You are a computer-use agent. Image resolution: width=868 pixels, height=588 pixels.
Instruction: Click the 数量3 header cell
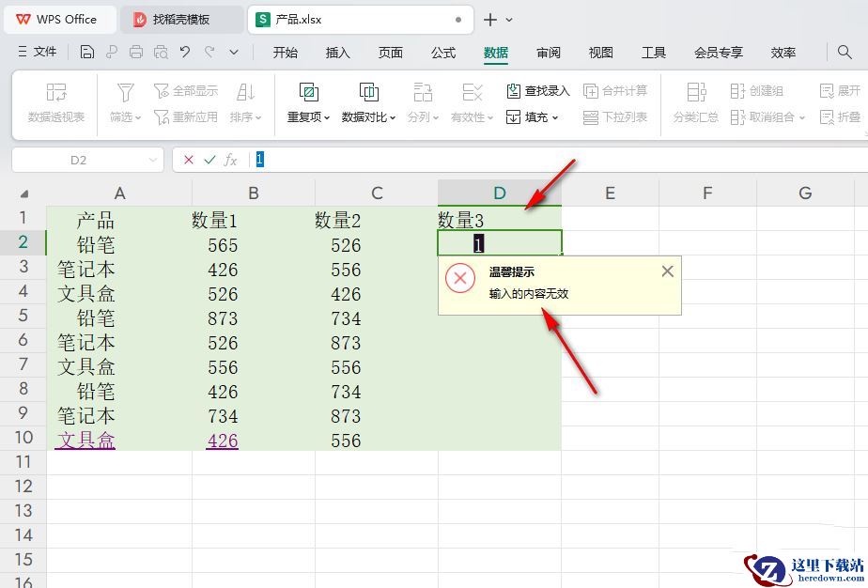500,220
